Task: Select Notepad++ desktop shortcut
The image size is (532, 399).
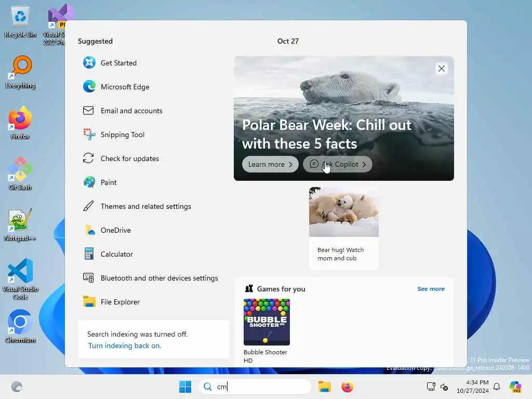Action: point(20,225)
